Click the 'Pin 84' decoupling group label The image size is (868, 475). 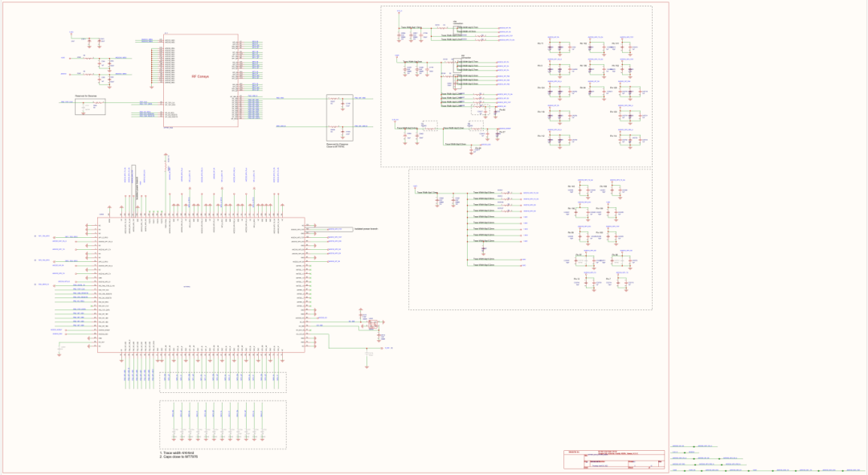[583, 88]
